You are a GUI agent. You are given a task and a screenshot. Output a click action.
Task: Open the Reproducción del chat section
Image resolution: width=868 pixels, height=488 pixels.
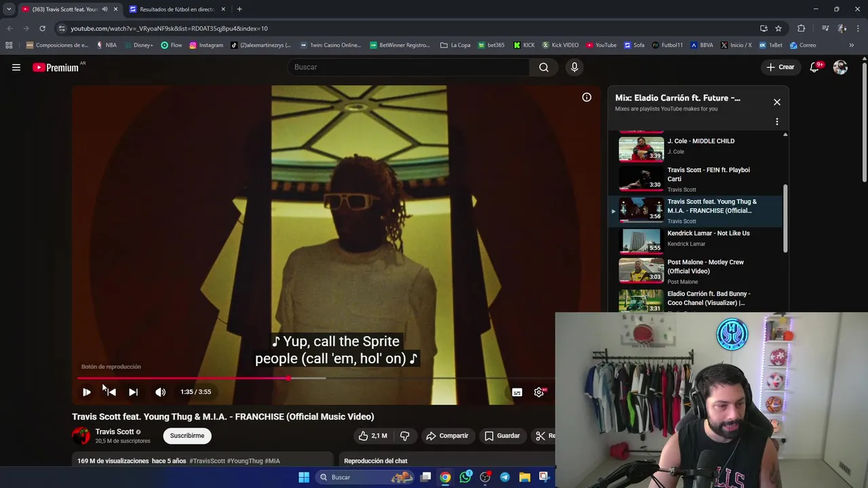tap(376, 461)
